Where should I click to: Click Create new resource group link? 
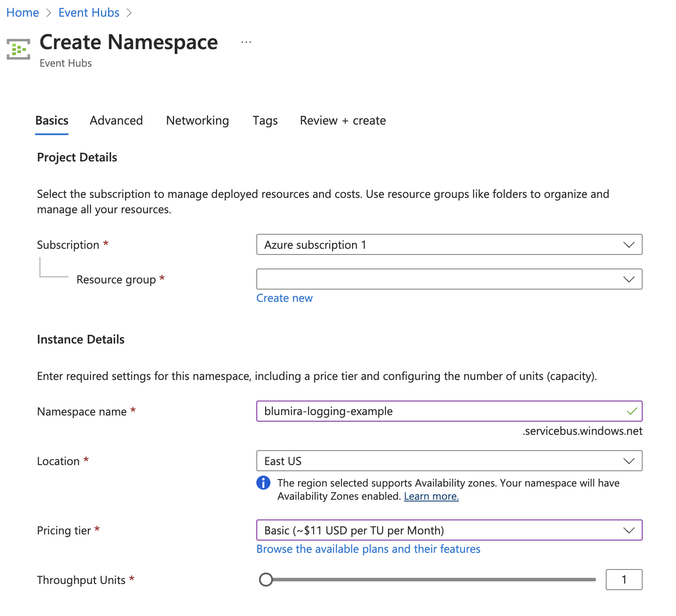coord(284,298)
